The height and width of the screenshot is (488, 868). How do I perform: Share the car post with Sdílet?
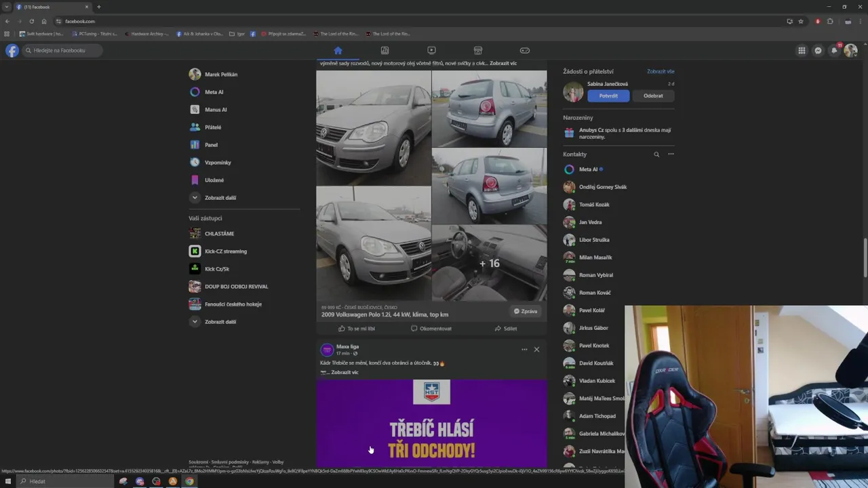click(506, 329)
